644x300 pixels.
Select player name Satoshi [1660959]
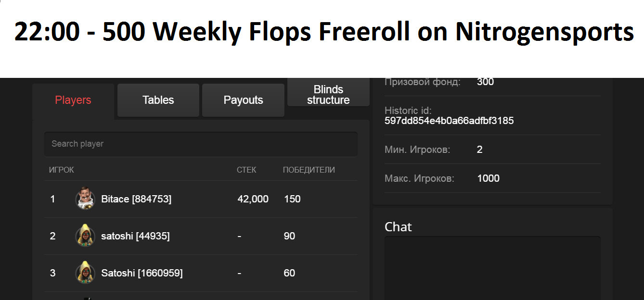click(x=142, y=273)
